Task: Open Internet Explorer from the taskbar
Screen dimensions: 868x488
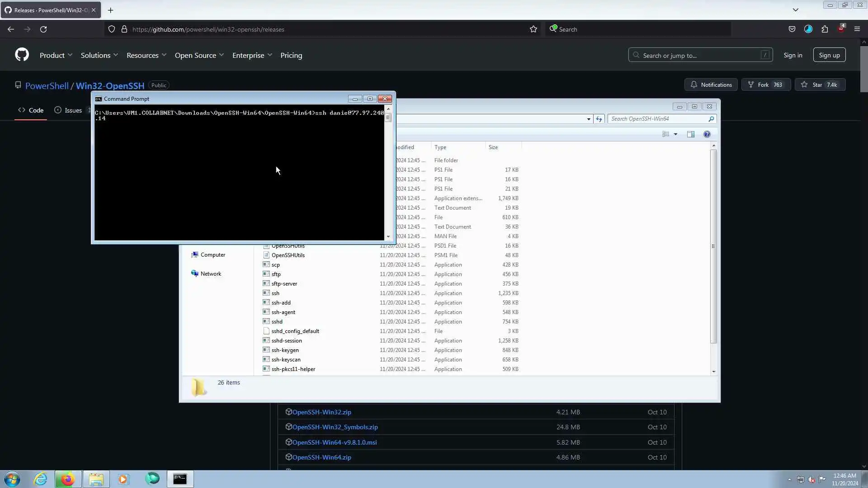Action: click(41, 479)
